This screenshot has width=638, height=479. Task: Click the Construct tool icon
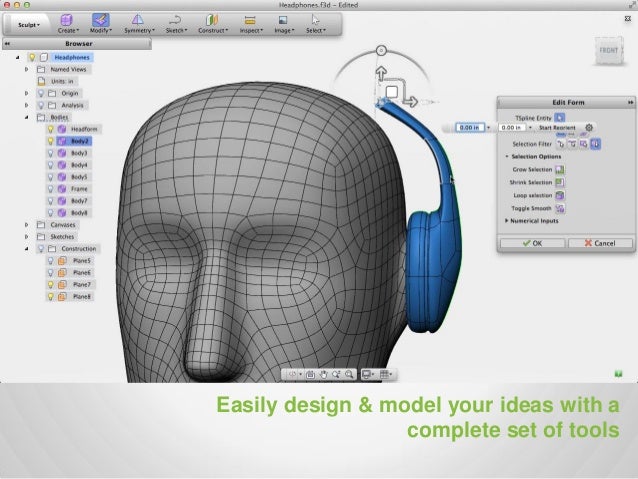[211, 22]
